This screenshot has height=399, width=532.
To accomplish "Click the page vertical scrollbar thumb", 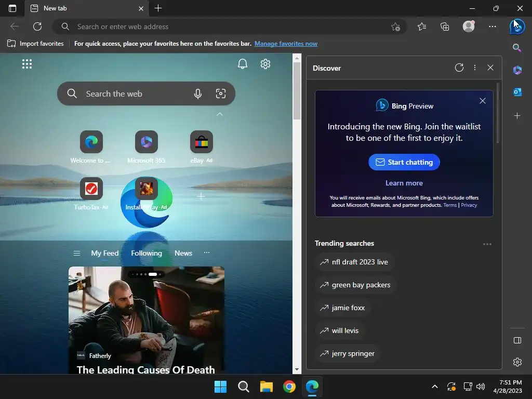I will 297,90.
